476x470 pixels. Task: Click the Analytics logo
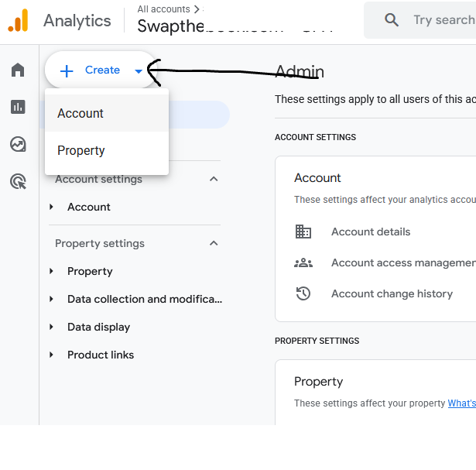click(x=18, y=20)
